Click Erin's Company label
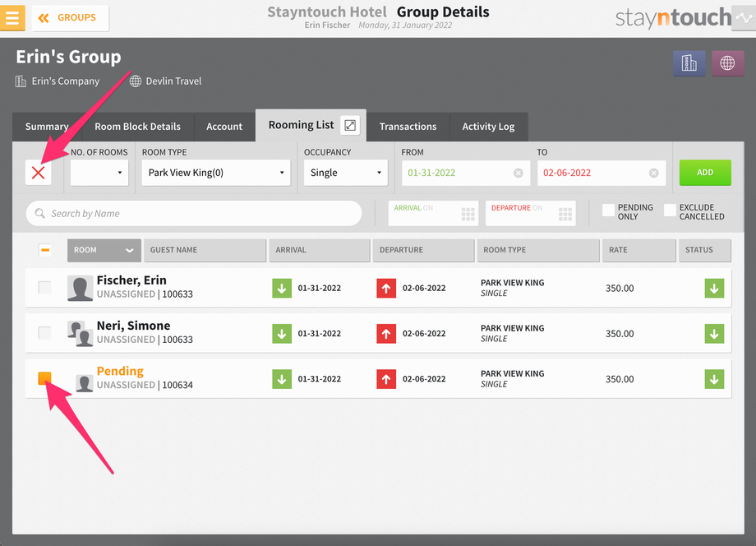Screen dimensions: 756x546 [x=66, y=81]
